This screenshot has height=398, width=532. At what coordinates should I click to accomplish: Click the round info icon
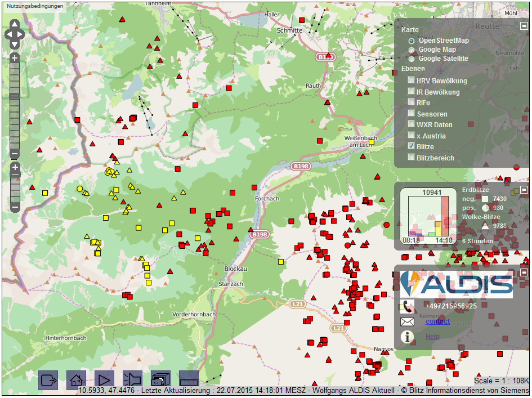[407, 337]
